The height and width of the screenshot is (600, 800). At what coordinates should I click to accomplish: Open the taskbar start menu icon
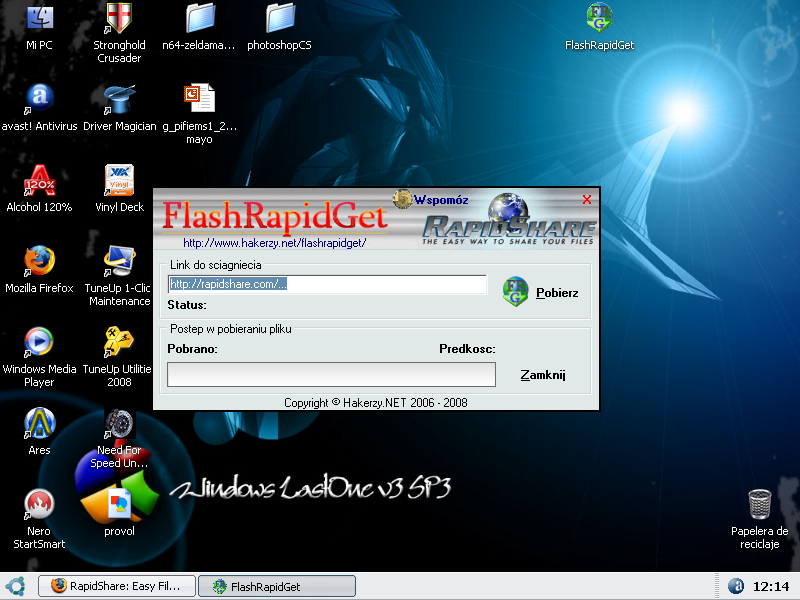15,586
